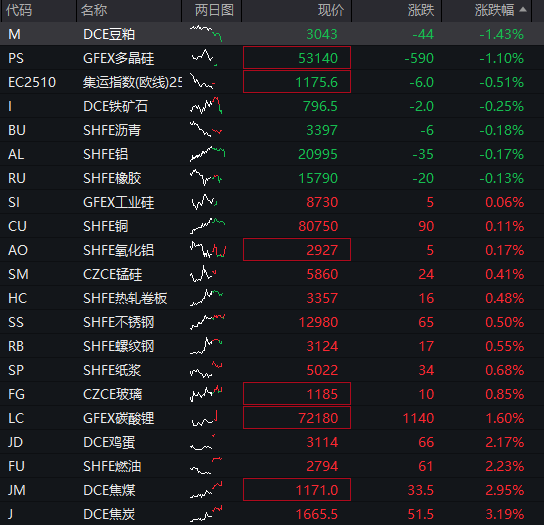Select the SHFE沥青 name
Screen dimensions: 544x525
pos(112,130)
